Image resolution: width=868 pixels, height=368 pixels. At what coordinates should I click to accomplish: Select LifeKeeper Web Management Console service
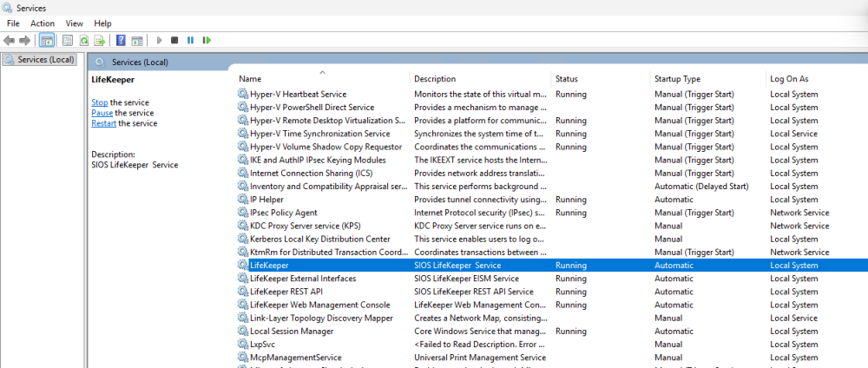[x=552, y=305]
